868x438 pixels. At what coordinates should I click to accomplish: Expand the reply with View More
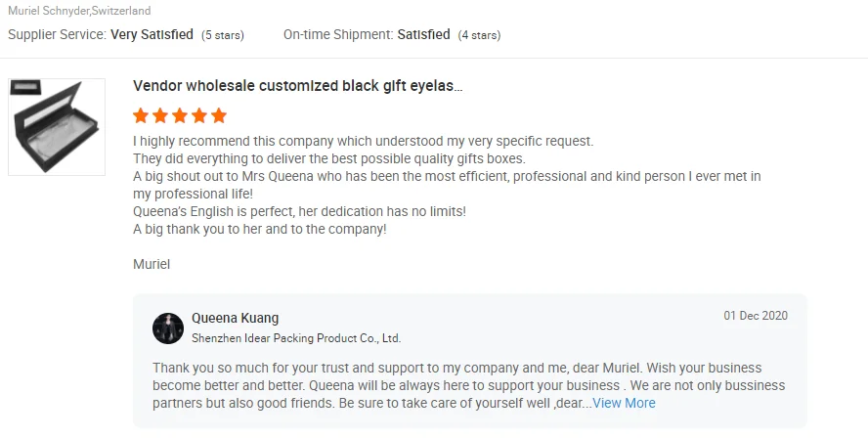point(624,403)
